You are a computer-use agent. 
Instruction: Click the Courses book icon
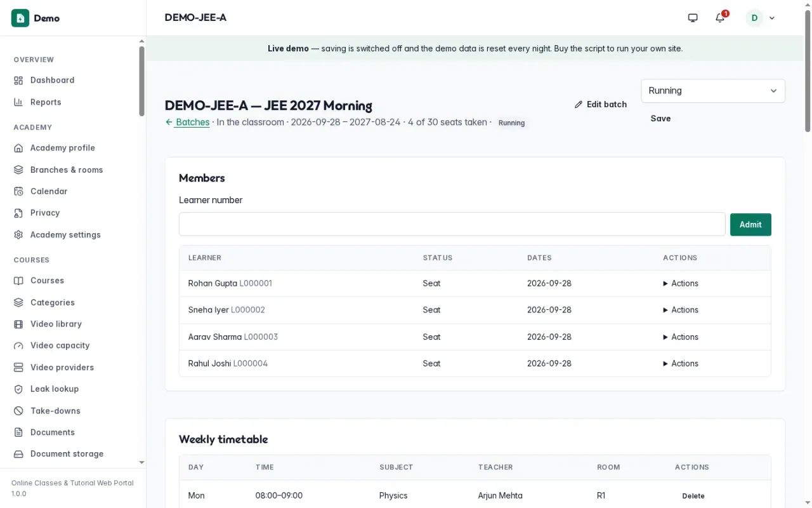click(x=18, y=281)
